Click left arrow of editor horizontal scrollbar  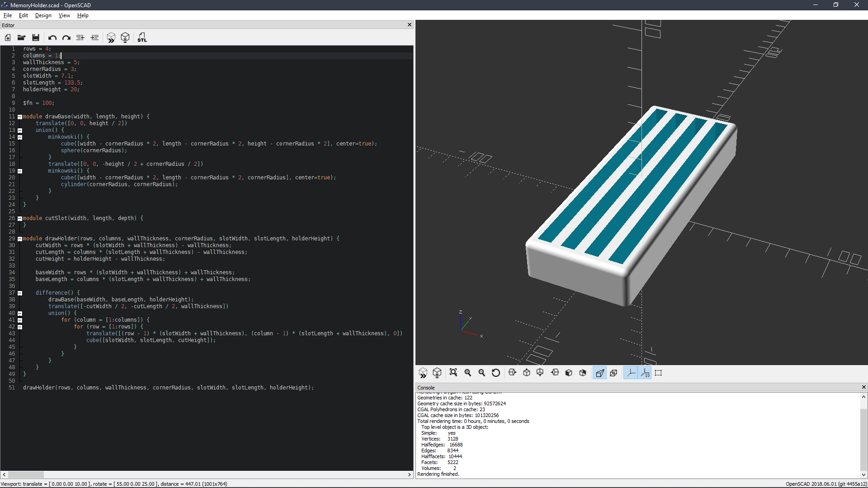click(4, 474)
